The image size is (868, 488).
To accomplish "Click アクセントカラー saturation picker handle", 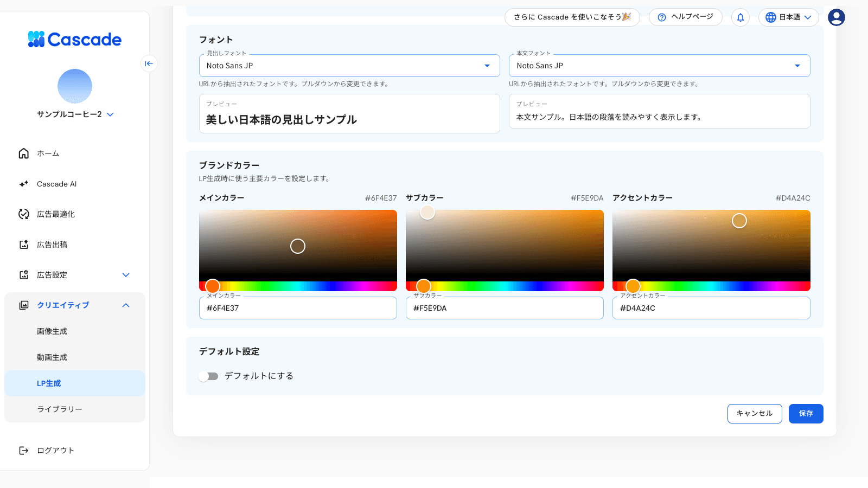I will [739, 221].
